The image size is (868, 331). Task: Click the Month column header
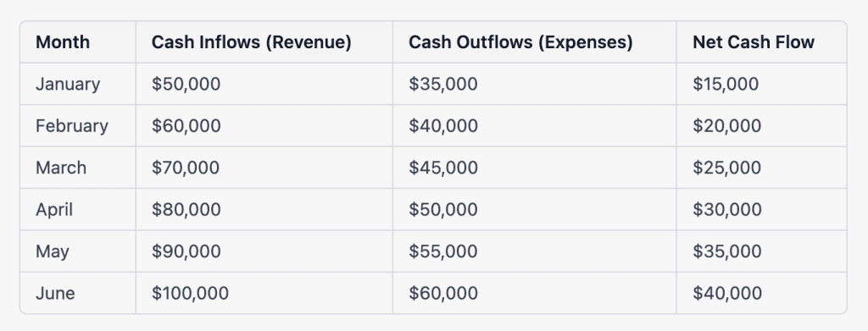coord(63,42)
